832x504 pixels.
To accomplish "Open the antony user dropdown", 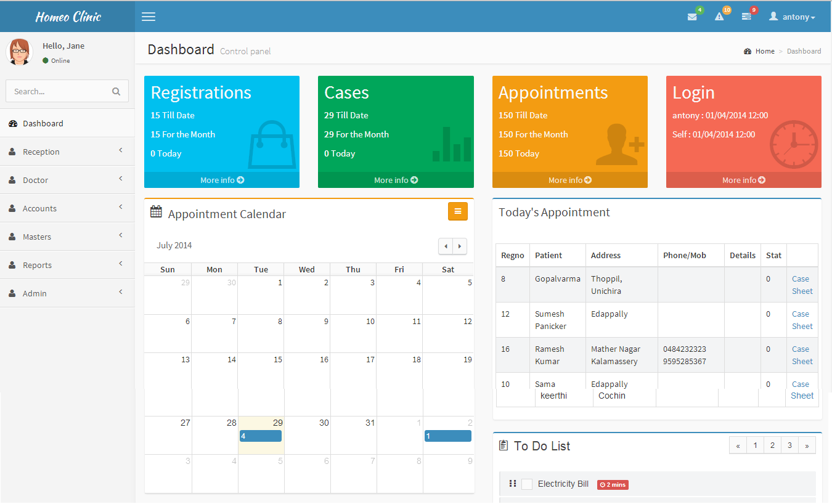I will 793,17.
